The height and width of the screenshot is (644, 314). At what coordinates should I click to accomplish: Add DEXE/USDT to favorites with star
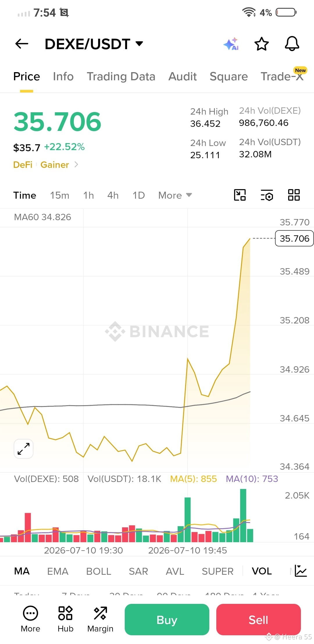click(x=262, y=44)
